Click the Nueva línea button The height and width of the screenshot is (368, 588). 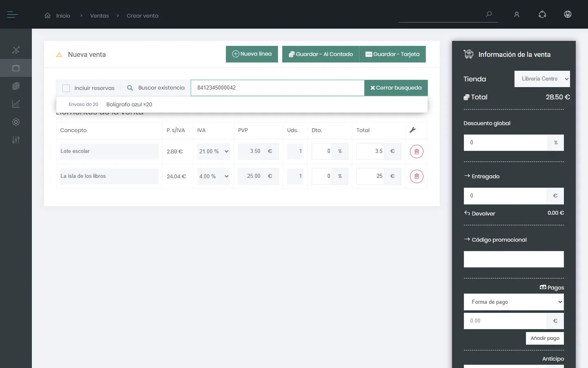click(252, 54)
